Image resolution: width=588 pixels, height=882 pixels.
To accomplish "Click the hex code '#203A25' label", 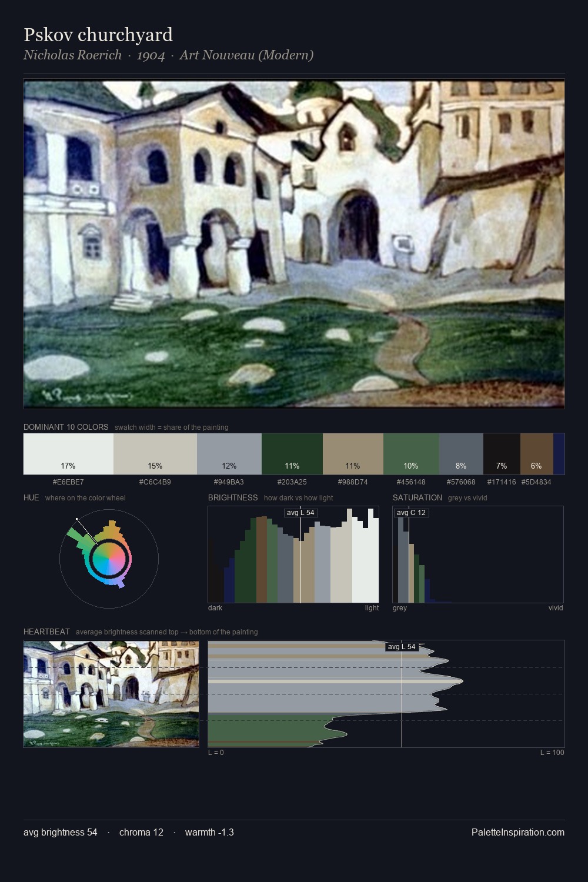I will 292,482.
